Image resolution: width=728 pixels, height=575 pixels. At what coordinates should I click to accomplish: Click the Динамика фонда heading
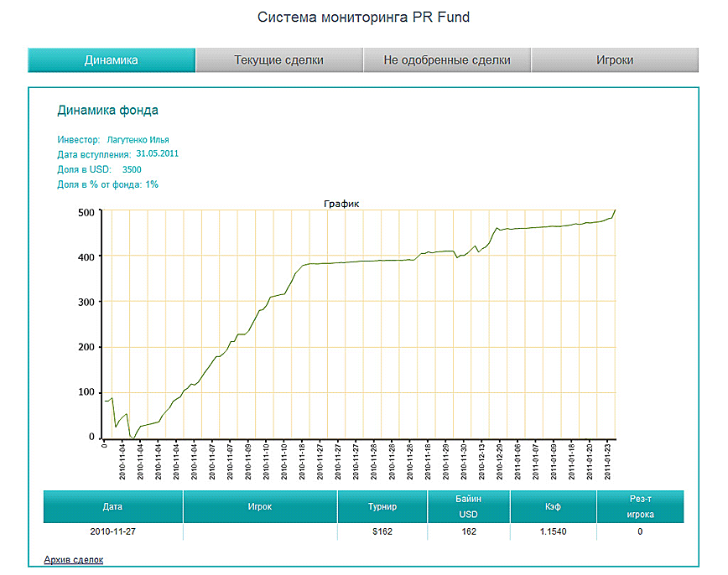pyautogui.click(x=107, y=110)
